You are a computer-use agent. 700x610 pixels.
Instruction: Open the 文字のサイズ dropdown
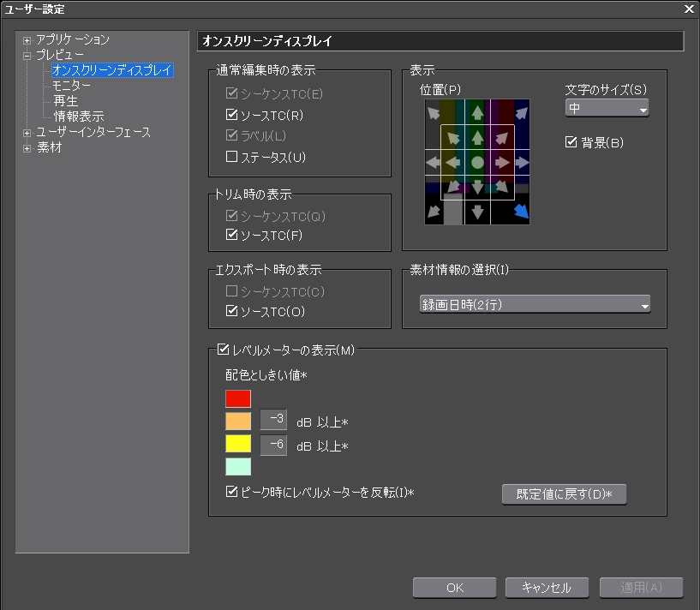pos(607,109)
